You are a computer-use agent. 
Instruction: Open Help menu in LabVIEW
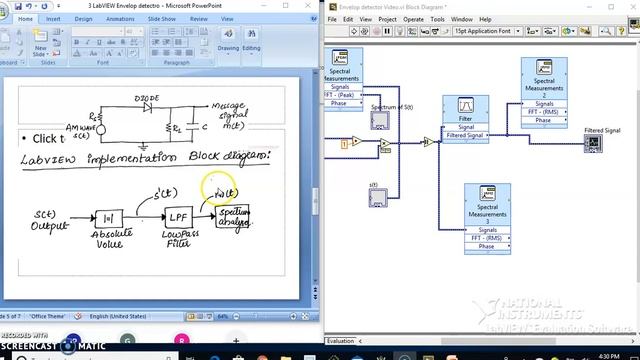coord(485,19)
